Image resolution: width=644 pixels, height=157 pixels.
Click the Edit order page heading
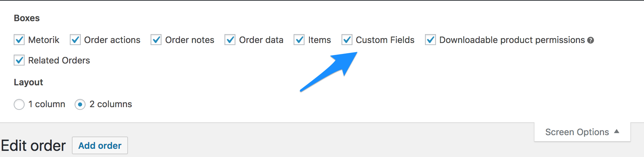coord(33,146)
